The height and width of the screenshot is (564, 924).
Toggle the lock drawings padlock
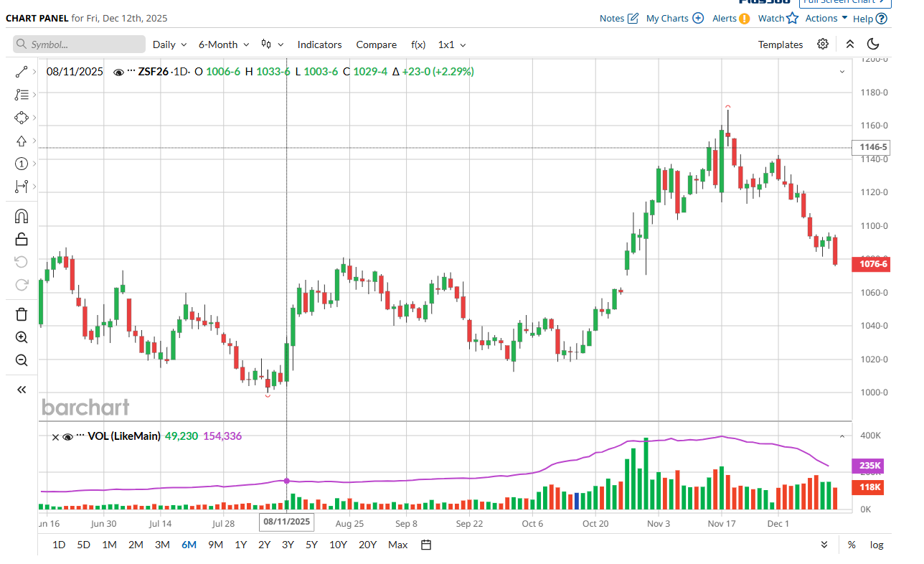coord(21,239)
